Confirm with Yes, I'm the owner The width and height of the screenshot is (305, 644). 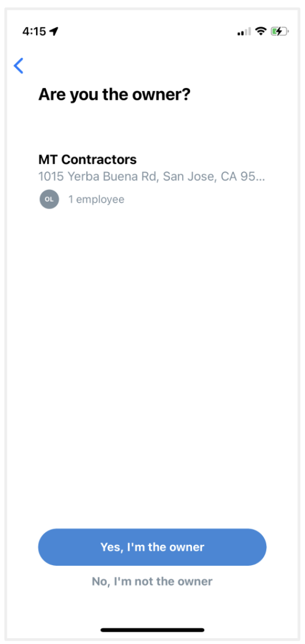coord(152,547)
